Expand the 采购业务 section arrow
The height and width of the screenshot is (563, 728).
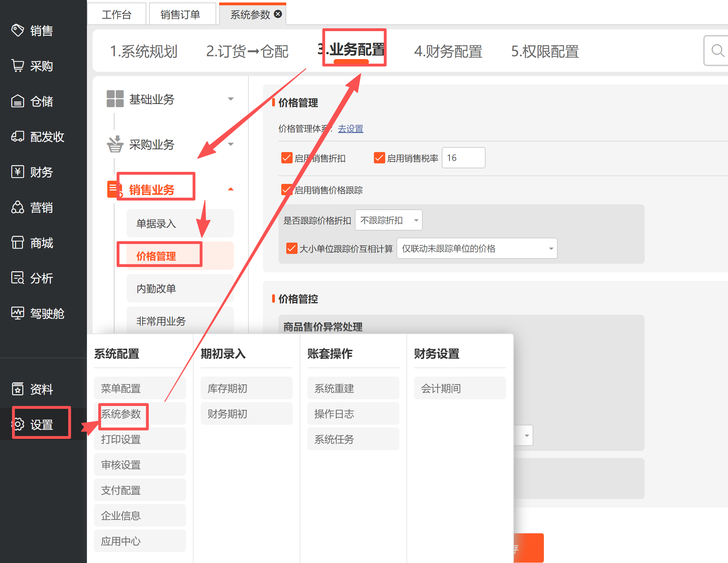click(x=231, y=144)
